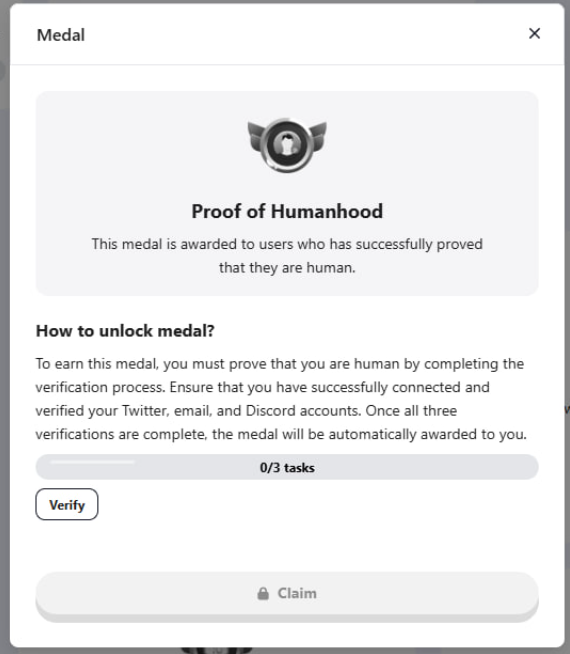Click the "Proof of Humanhood" heading
This screenshot has width=570, height=654.
(287, 211)
